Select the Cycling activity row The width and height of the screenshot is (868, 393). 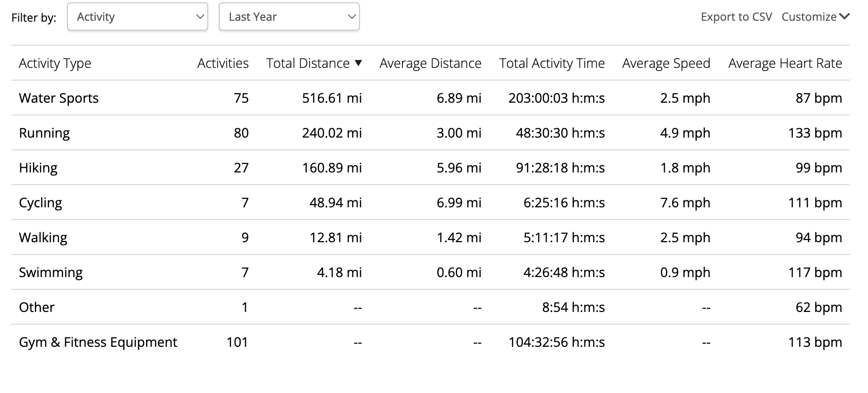click(x=431, y=203)
